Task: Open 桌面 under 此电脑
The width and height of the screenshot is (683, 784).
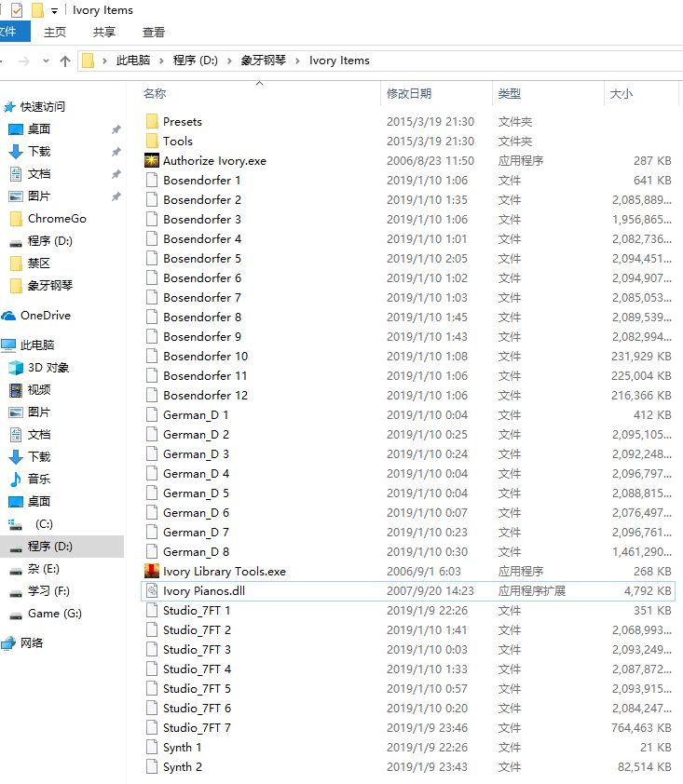Action: click(x=39, y=502)
